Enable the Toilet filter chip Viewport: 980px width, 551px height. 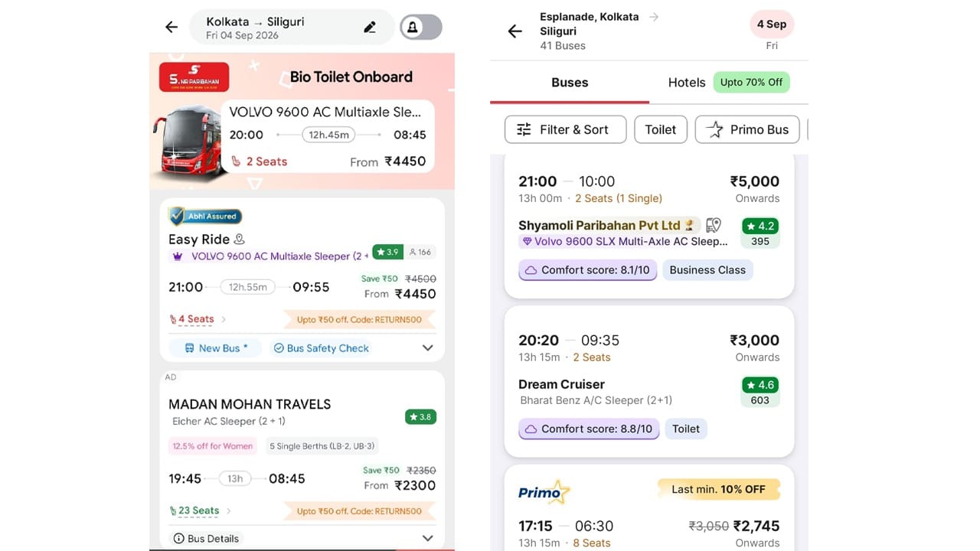(661, 129)
